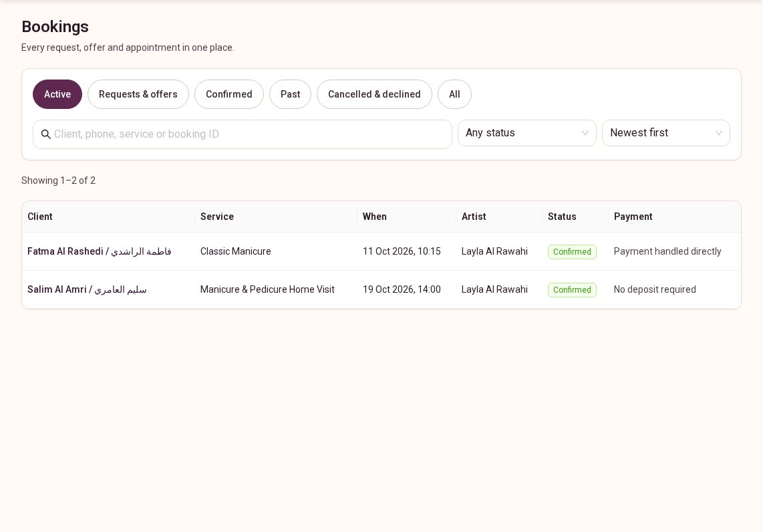
Task: Click the Bookings page heading
Action: point(55,27)
